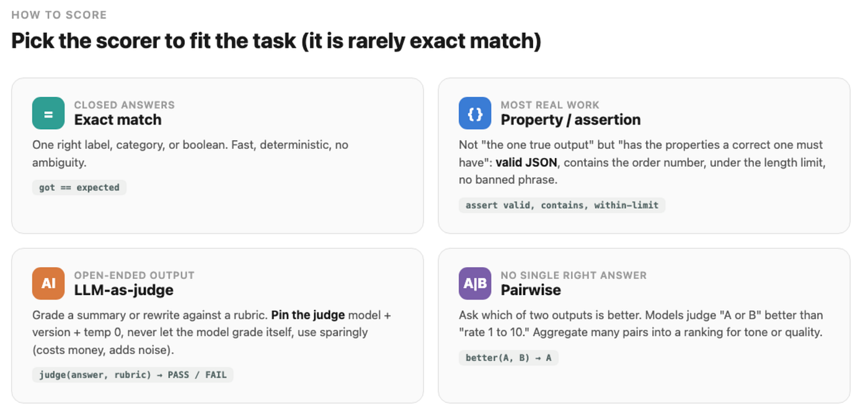The image size is (868, 416).
Task: Click the HOW TO SCORE section label
Action: pos(59,15)
